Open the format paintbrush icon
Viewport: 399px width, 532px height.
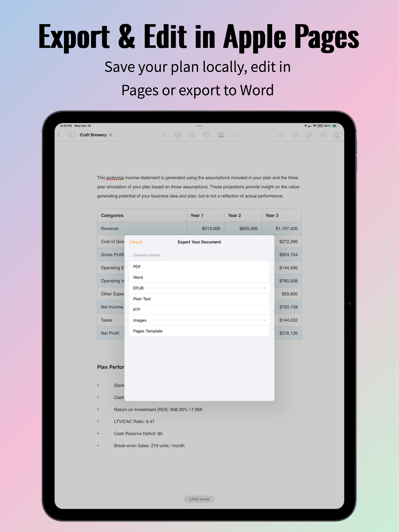tap(309, 135)
